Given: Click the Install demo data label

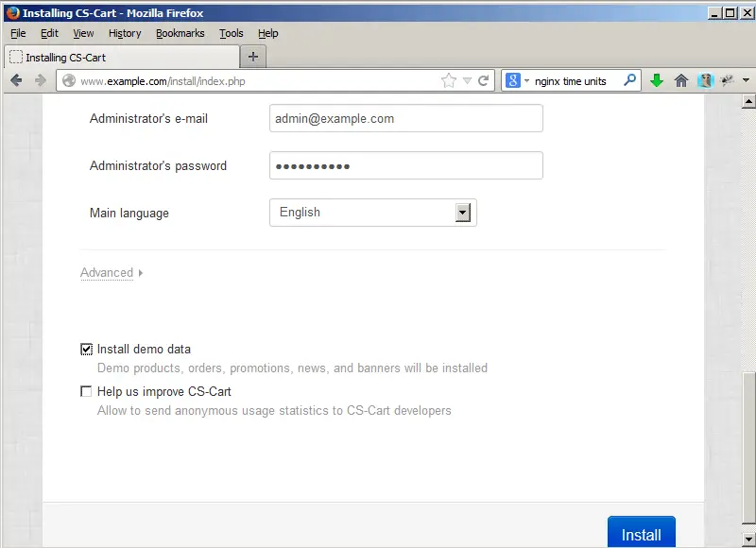Looking at the screenshot, I should click(x=144, y=349).
